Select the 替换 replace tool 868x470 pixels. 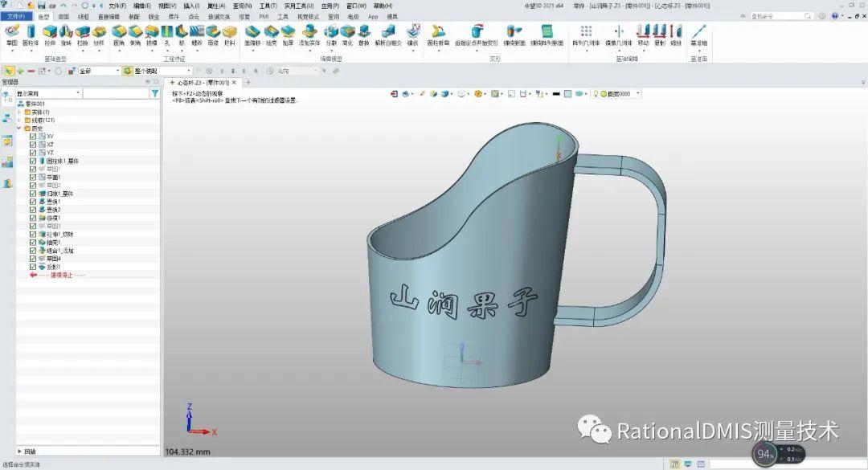click(364, 35)
